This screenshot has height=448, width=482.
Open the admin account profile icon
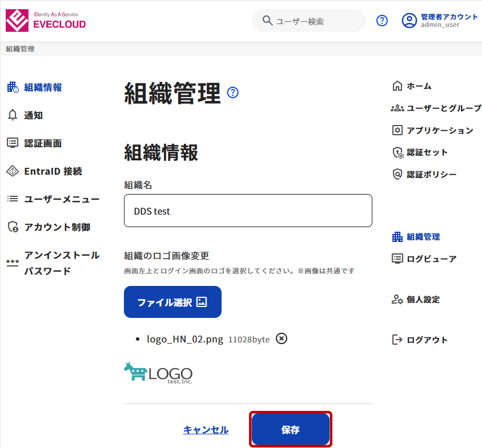click(409, 21)
